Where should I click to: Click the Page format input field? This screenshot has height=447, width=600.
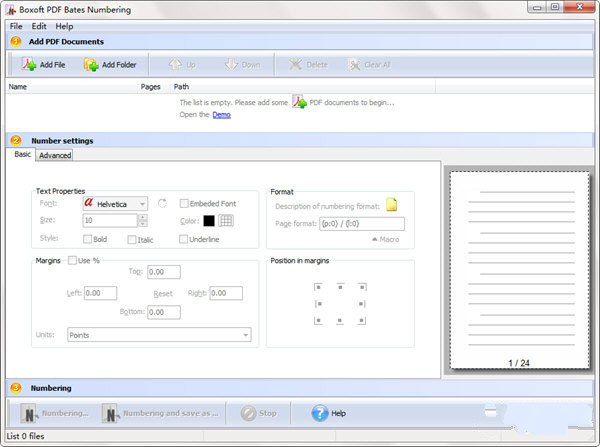point(361,223)
